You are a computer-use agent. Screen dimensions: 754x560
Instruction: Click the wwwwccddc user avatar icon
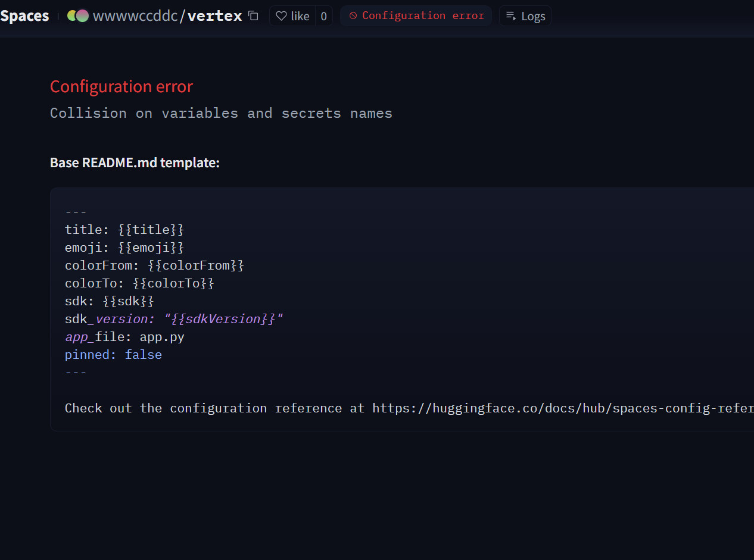[78, 16]
